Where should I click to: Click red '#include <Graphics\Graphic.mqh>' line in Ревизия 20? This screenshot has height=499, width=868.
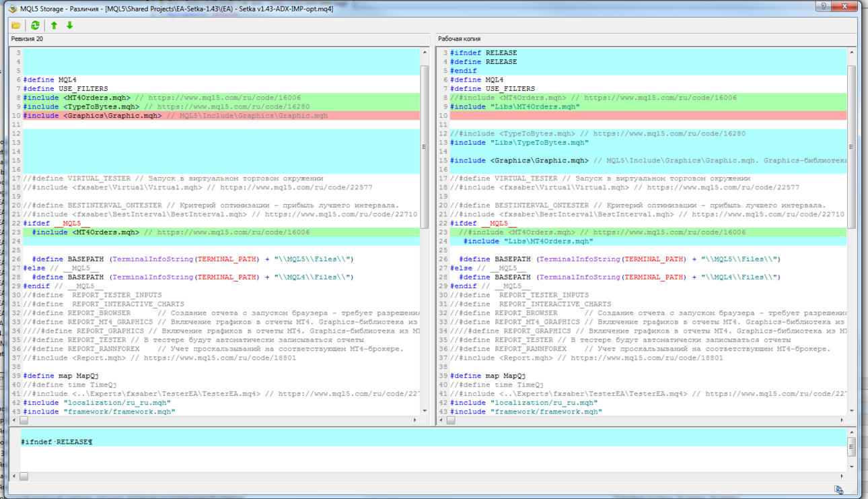coord(92,116)
